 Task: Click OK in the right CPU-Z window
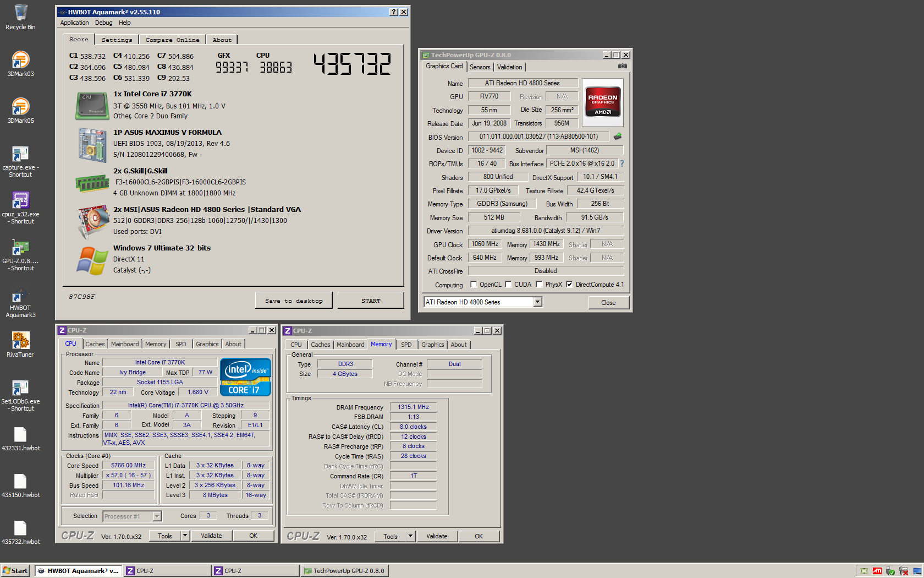[479, 536]
